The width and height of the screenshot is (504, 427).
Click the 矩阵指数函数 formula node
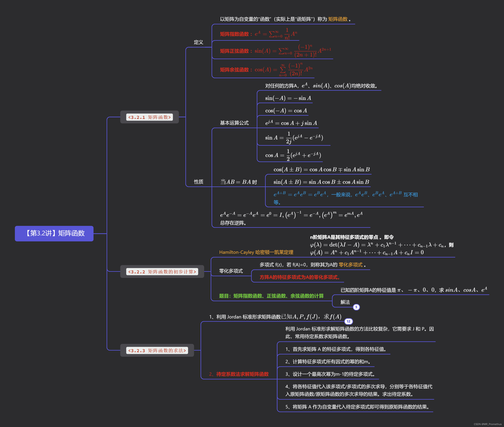(x=258, y=34)
